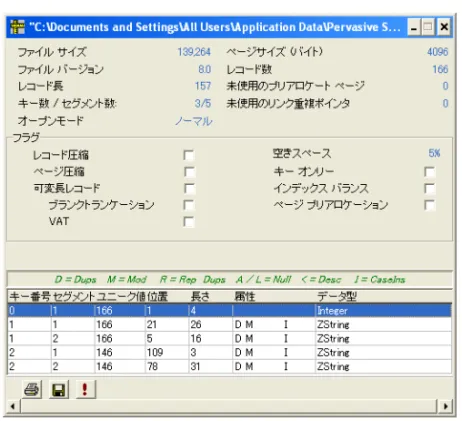This screenshot has height=421, width=462.
Task: Click the free space value 5%
Action: tap(434, 153)
